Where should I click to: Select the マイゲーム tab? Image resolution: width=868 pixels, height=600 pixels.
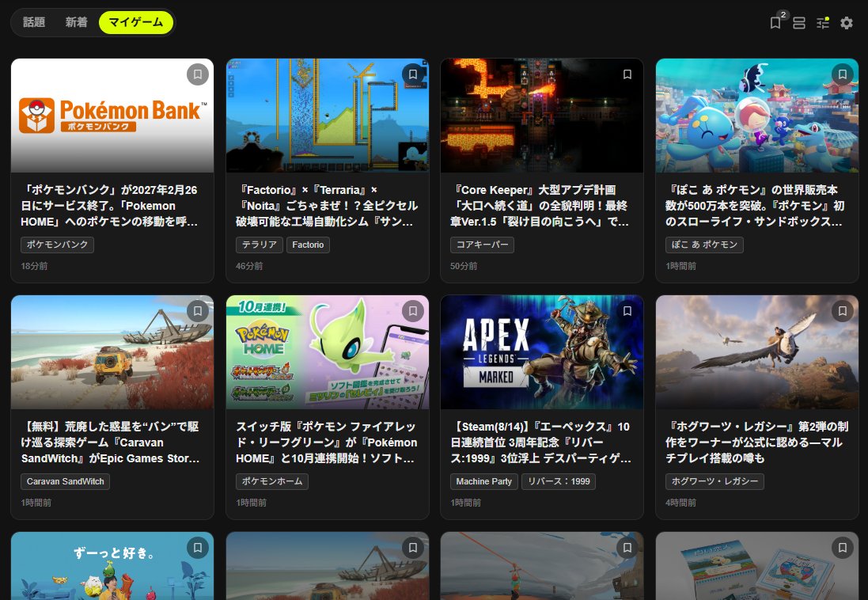point(135,22)
